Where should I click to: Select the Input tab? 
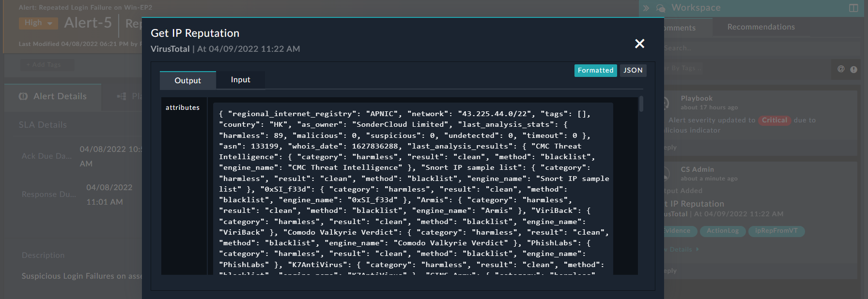240,80
